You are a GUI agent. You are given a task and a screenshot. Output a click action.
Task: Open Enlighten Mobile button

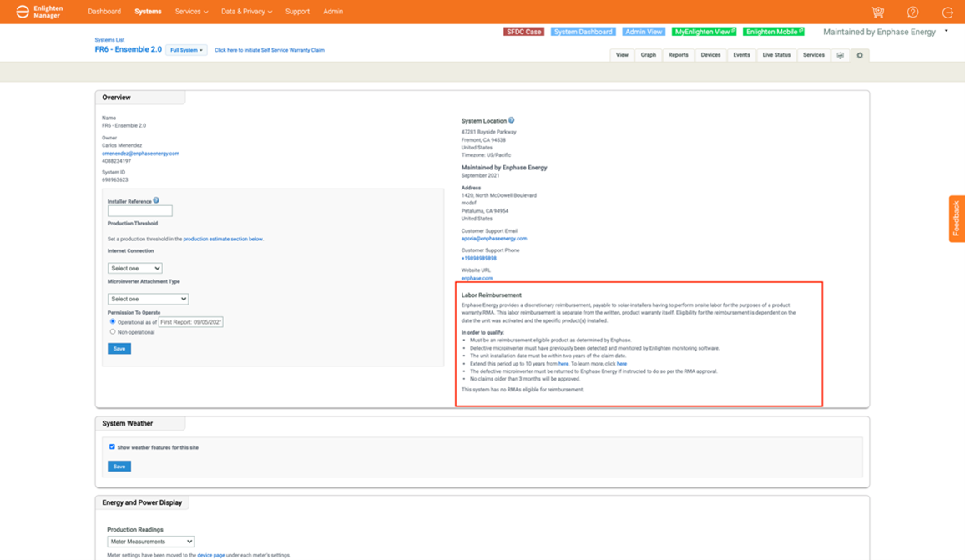[774, 32]
